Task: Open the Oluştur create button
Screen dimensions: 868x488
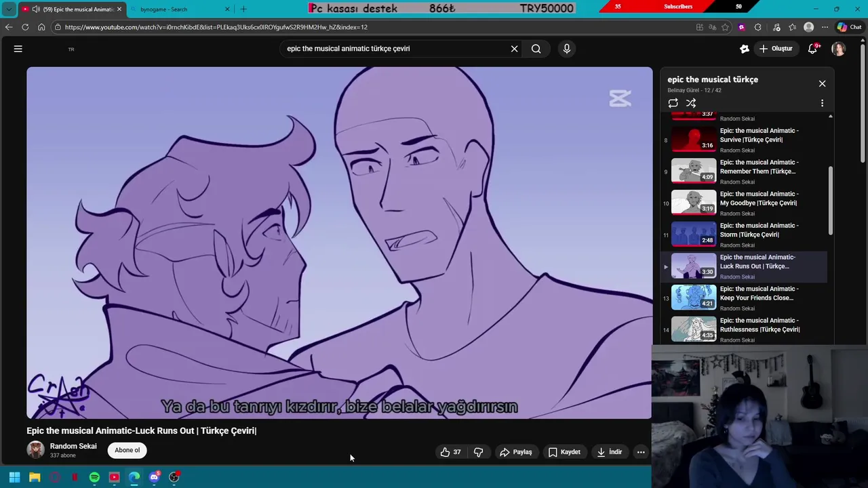Action: (x=776, y=49)
